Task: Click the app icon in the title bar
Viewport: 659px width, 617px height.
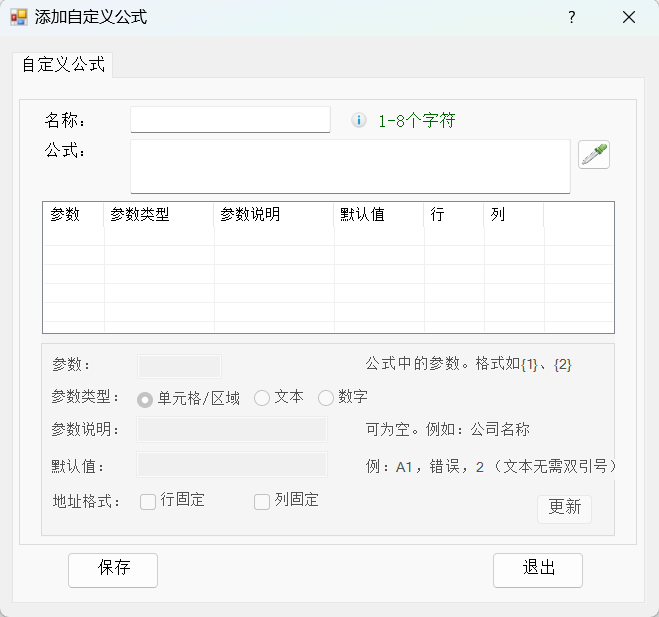Action: pyautogui.click(x=18, y=17)
